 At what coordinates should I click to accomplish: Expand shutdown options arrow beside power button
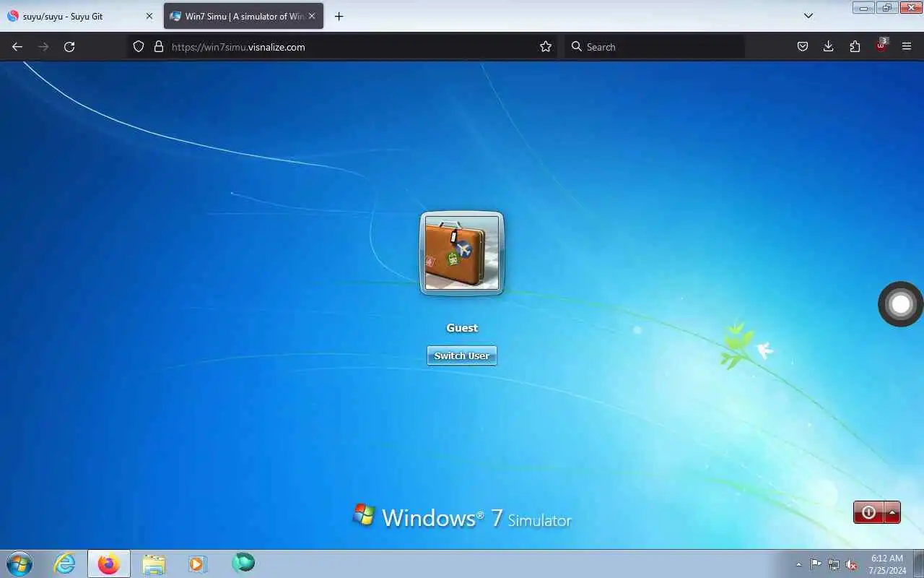[x=892, y=512]
